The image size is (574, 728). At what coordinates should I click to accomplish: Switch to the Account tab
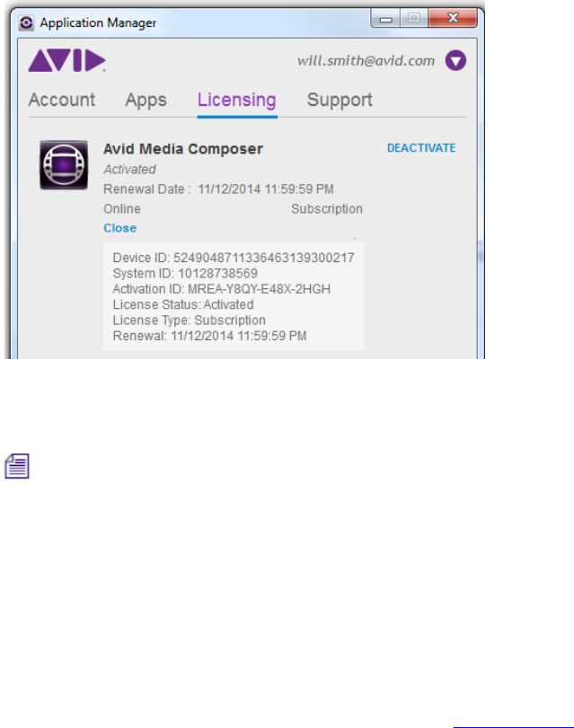(x=62, y=100)
